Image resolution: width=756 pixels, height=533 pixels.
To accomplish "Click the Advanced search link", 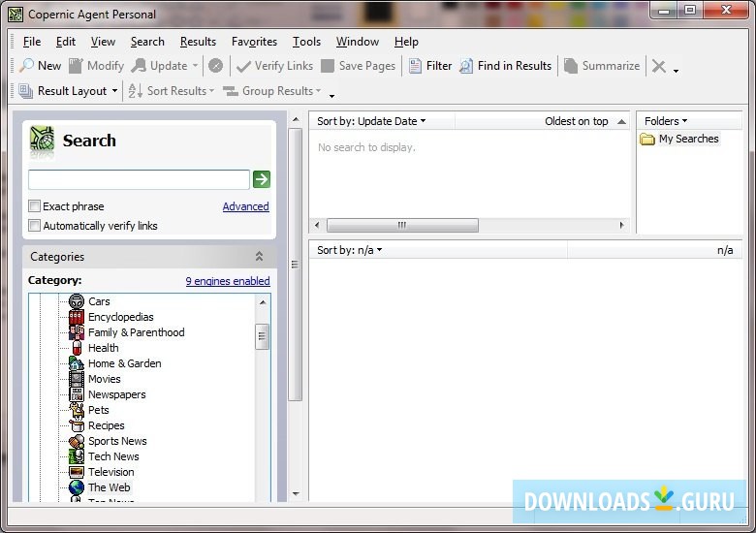I will point(245,206).
